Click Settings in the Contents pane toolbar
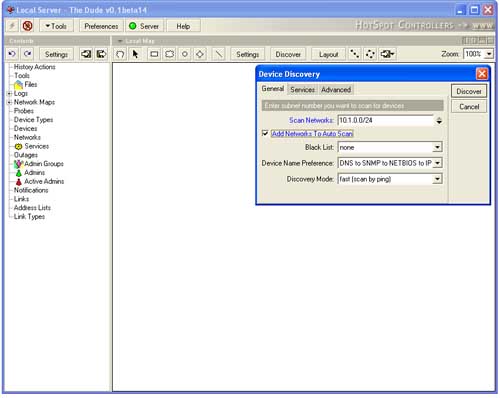This screenshot has height=398, width=500. [x=56, y=54]
